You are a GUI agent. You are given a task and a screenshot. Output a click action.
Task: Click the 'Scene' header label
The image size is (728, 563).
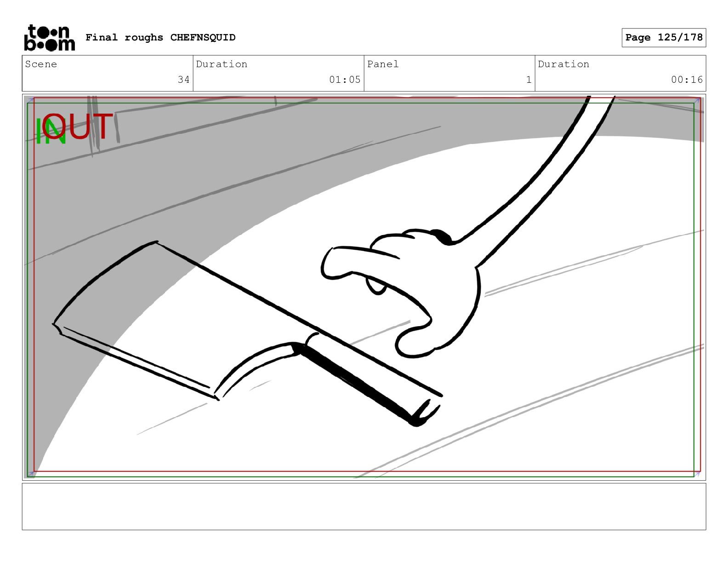pyautogui.click(x=41, y=64)
